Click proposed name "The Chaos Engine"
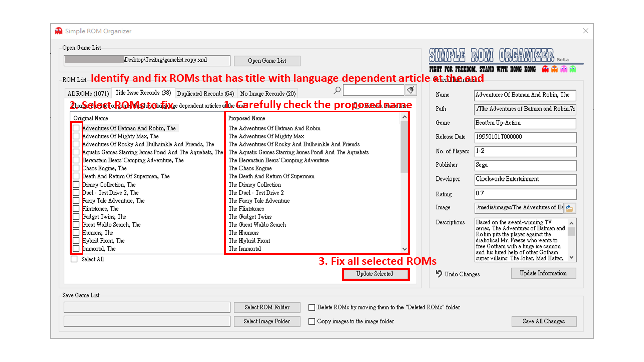The image size is (644, 362). click(250, 168)
